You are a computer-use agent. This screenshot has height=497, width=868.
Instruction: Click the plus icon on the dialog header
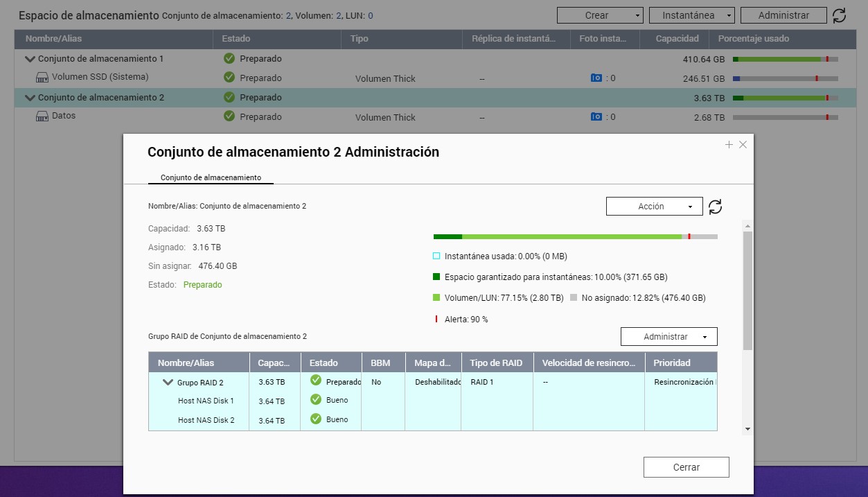(x=729, y=145)
